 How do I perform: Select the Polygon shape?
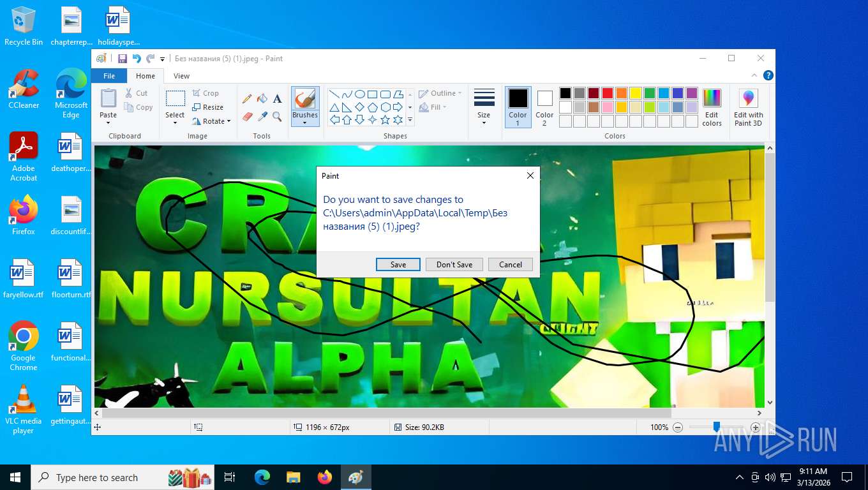pyautogui.click(x=398, y=94)
